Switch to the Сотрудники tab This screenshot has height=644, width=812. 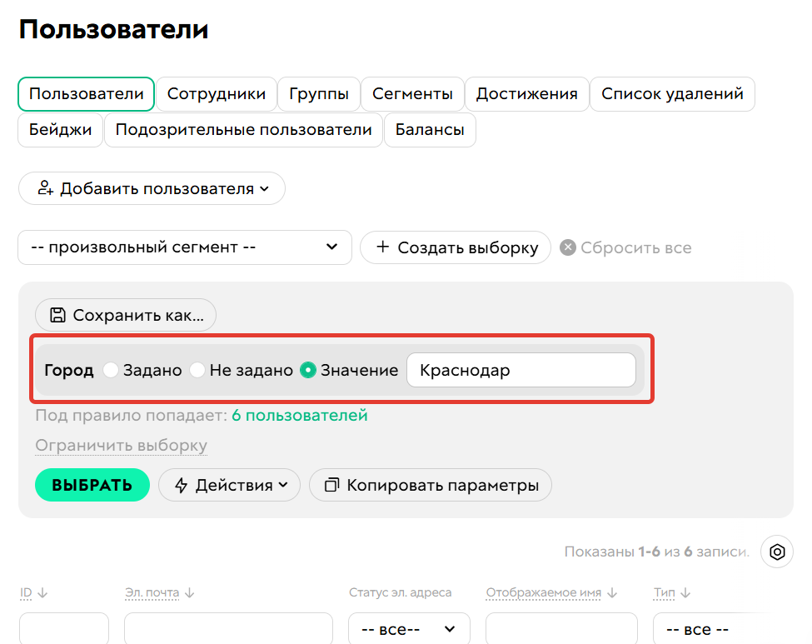click(x=217, y=94)
